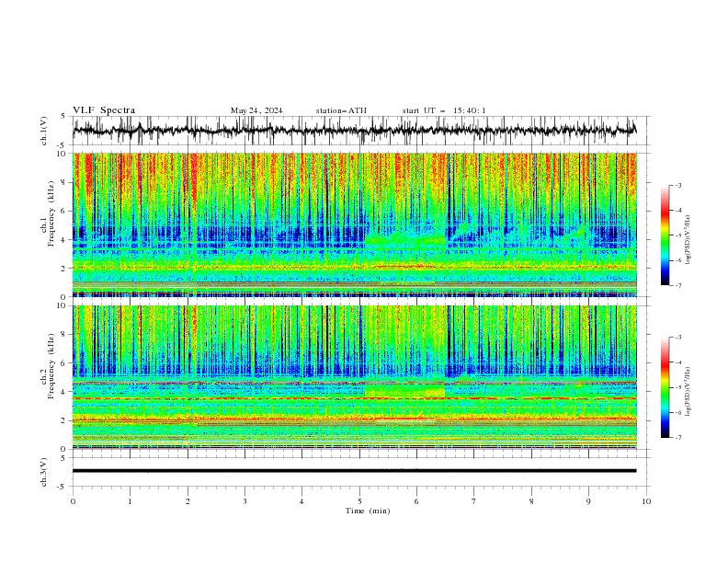This screenshot has height=563, width=728.
Task: Click the 'start UT = 15:40:1' label
Action: point(444,110)
